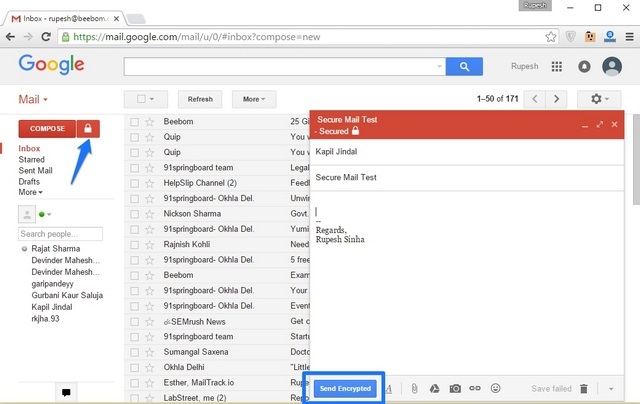Screen dimensions: 640x404
Task: Select checkbox for 91springboard team Legal email
Action: [134, 168]
